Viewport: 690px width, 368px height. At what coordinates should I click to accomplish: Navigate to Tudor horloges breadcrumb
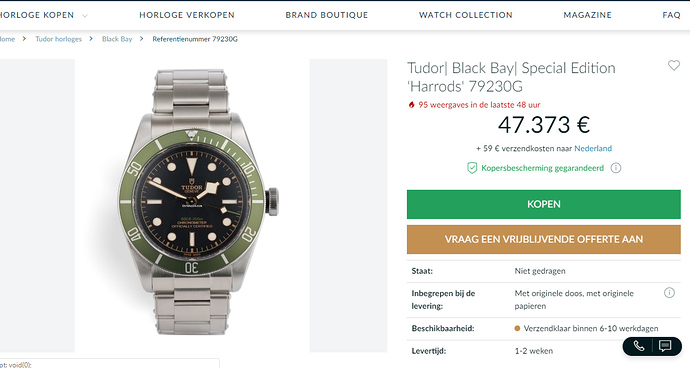[59, 39]
